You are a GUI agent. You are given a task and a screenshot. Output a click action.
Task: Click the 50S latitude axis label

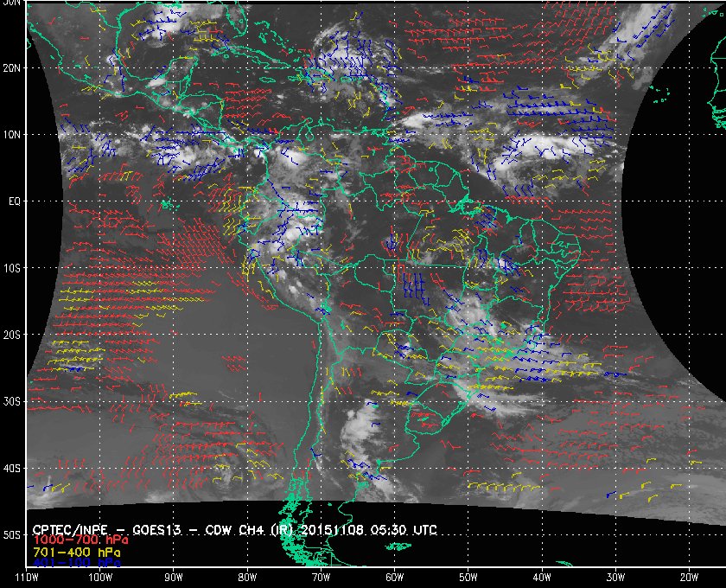pyautogui.click(x=12, y=535)
